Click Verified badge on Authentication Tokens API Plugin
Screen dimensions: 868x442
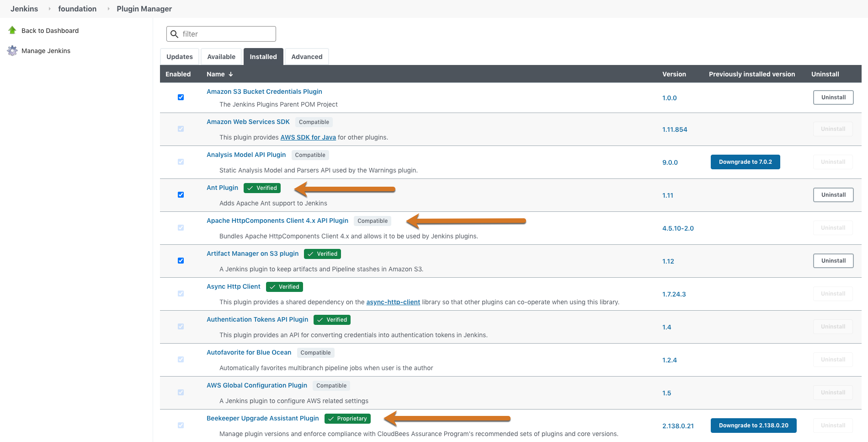332,320
